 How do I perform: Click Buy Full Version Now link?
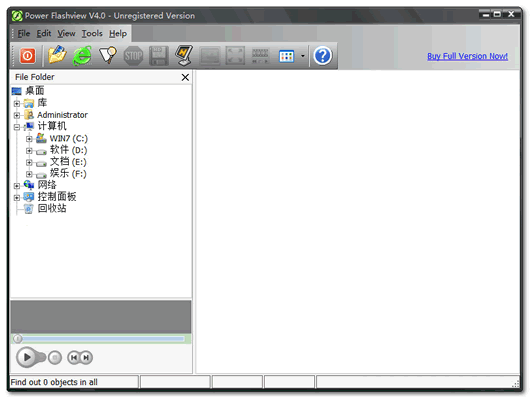pyautogui.click(x=467, y=56)
